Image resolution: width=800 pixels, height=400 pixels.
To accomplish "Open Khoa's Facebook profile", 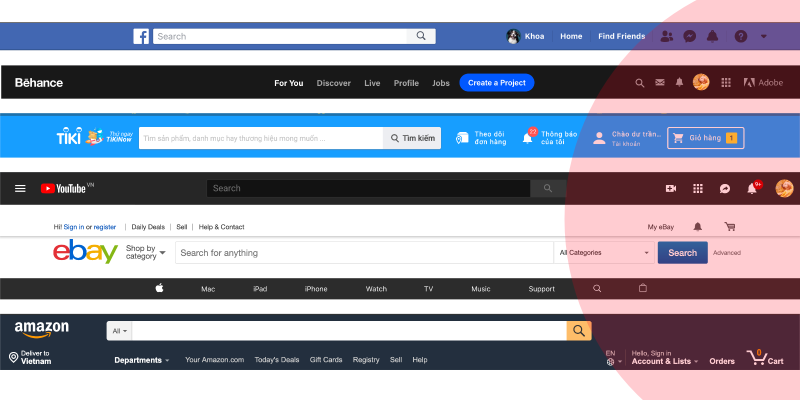I will (x=525, y=36).
